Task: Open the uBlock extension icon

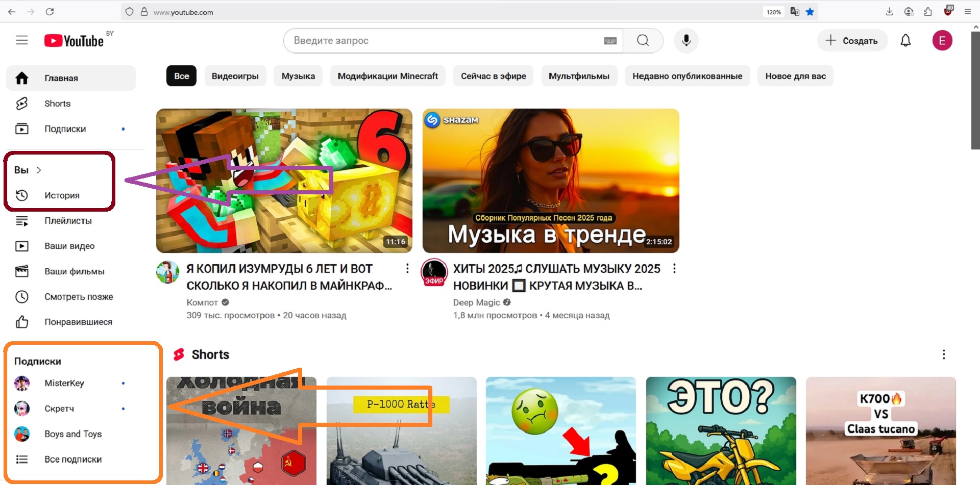Action: coord(948,11)
